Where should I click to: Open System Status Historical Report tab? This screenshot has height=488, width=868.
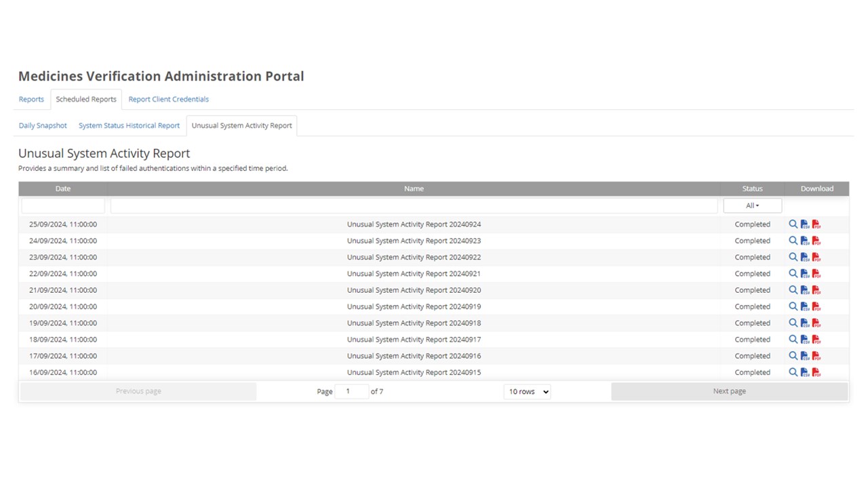coord(129,125)
